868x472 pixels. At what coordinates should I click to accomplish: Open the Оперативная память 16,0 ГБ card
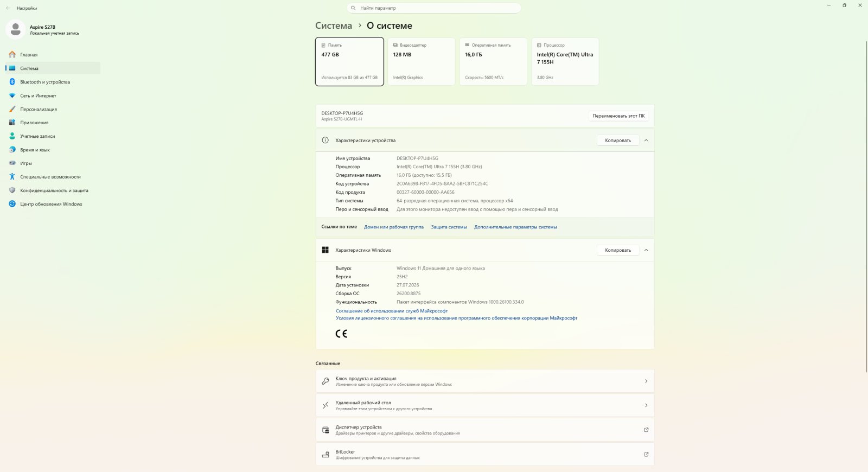tap(493, 61)
